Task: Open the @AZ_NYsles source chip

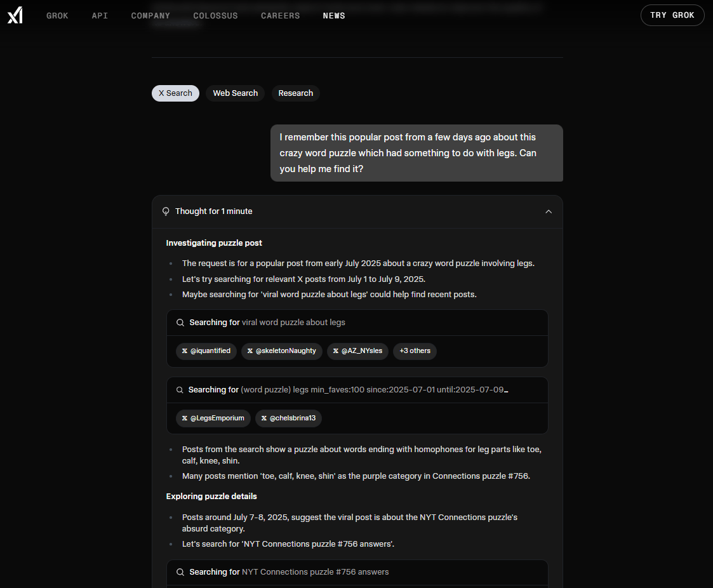Action: click(358, 351)
